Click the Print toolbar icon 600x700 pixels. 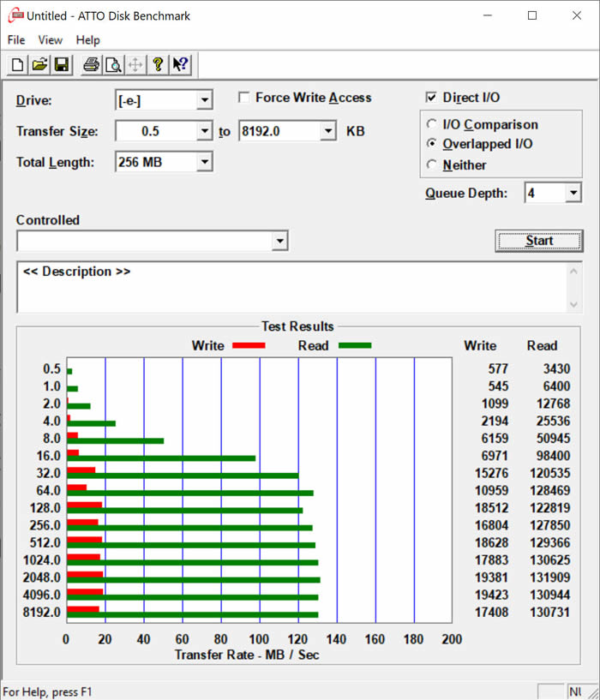[92, 65]
